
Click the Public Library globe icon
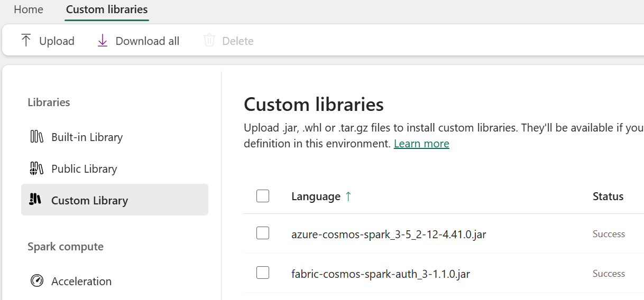(x=36, y=168)
